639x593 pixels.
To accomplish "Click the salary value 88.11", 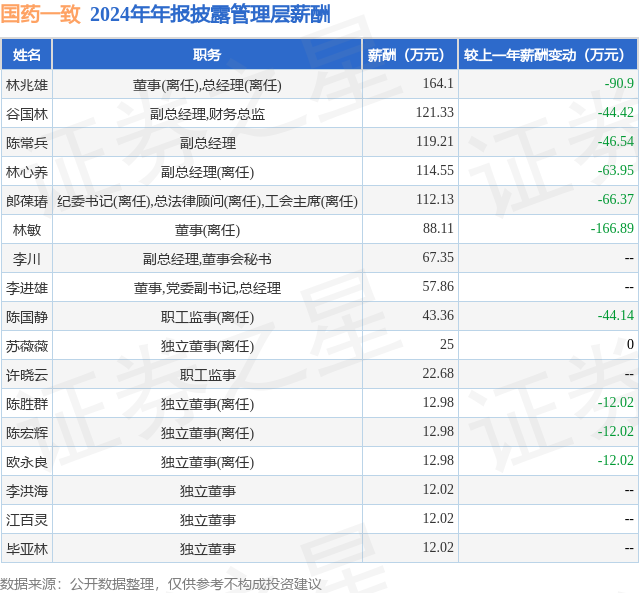I will (x=438, y=228).
